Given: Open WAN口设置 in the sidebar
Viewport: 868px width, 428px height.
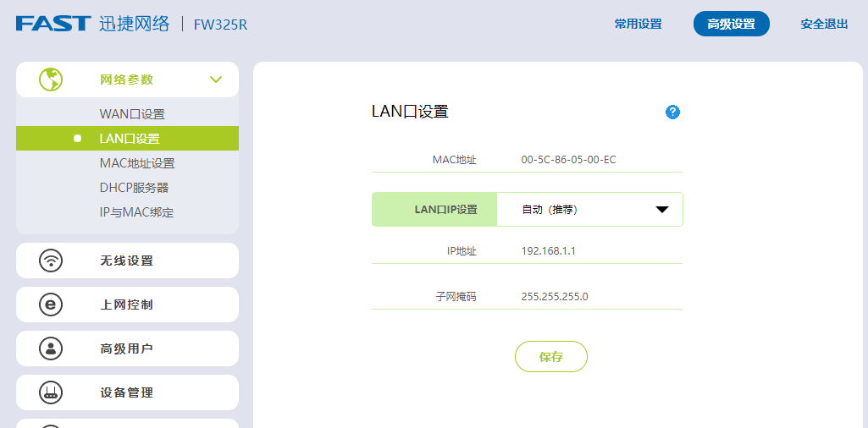Looking at the screenshot, I should click(132, 114).
